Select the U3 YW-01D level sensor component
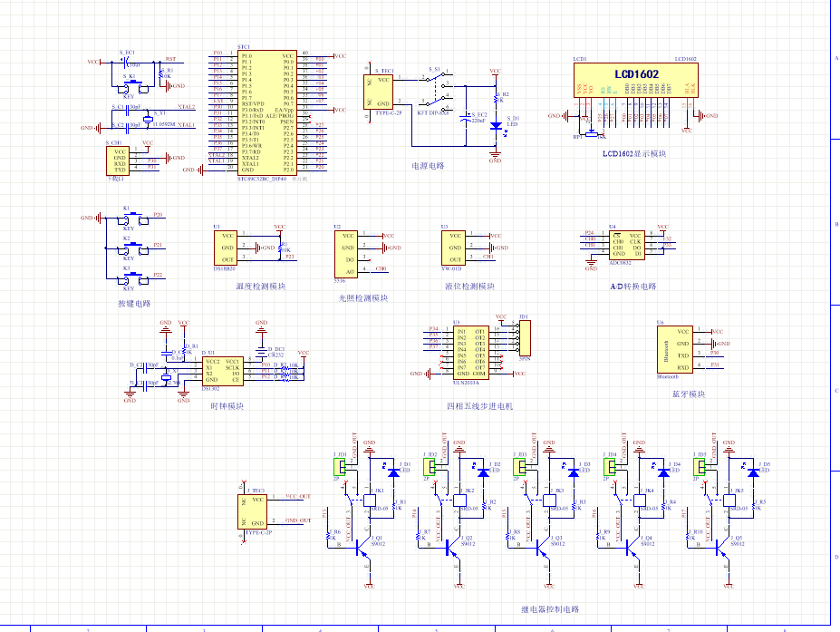This screenshot has width=840, height=632. click(453, 248)
